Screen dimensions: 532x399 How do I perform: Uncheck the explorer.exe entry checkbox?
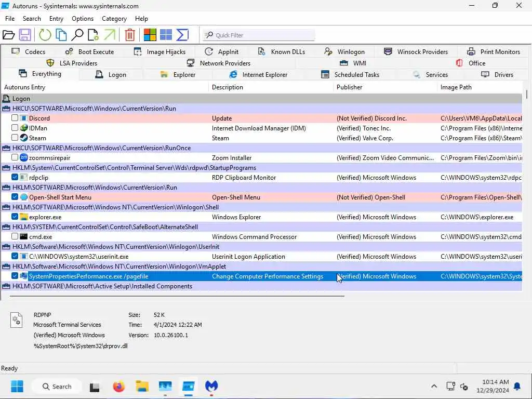15,217
